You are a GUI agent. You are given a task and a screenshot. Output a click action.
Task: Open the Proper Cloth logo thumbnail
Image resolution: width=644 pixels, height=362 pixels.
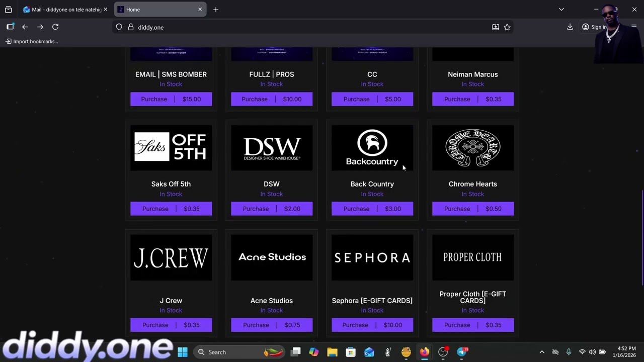click(x=473, y=257)
